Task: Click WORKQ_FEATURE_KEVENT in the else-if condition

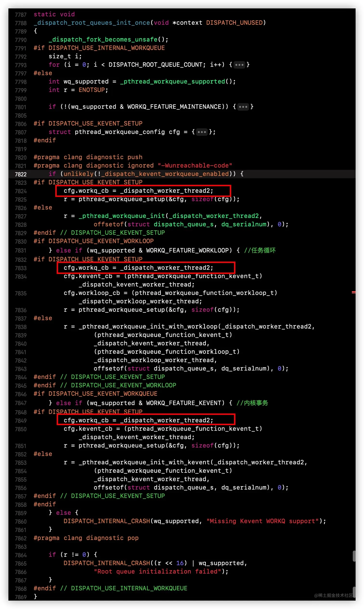Action: [x=184, y=403]
